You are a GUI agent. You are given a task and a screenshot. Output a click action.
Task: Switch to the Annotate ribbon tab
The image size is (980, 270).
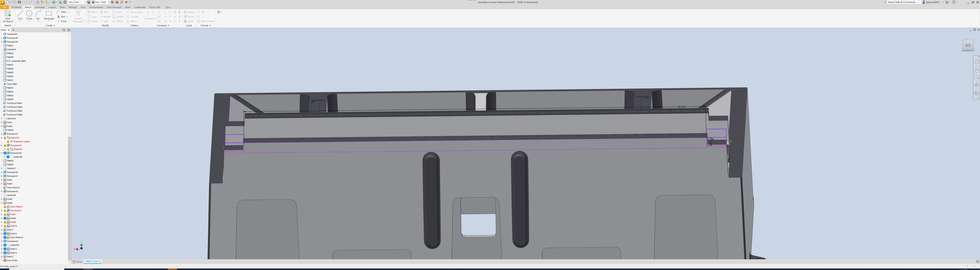(x=40, y=7)
